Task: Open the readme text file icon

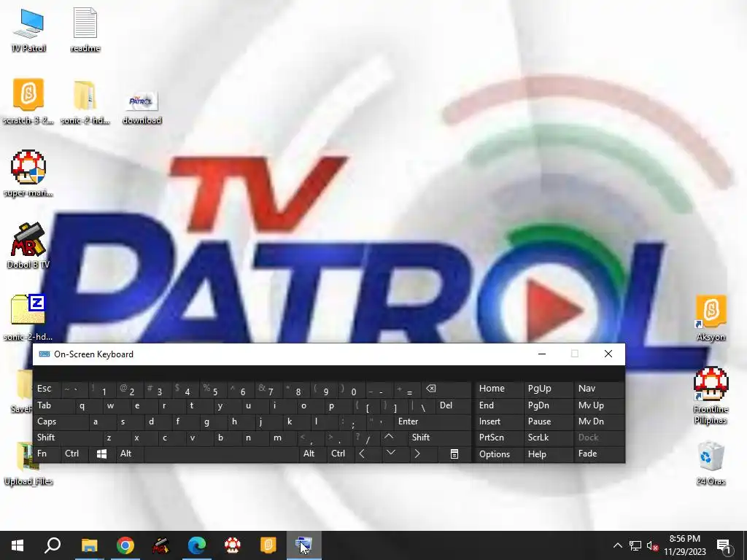Action: (85, 29)
